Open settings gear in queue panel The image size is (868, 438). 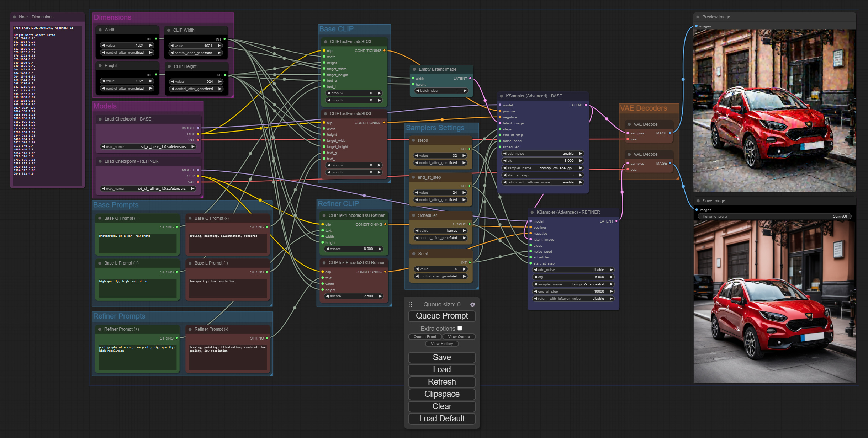472,305
